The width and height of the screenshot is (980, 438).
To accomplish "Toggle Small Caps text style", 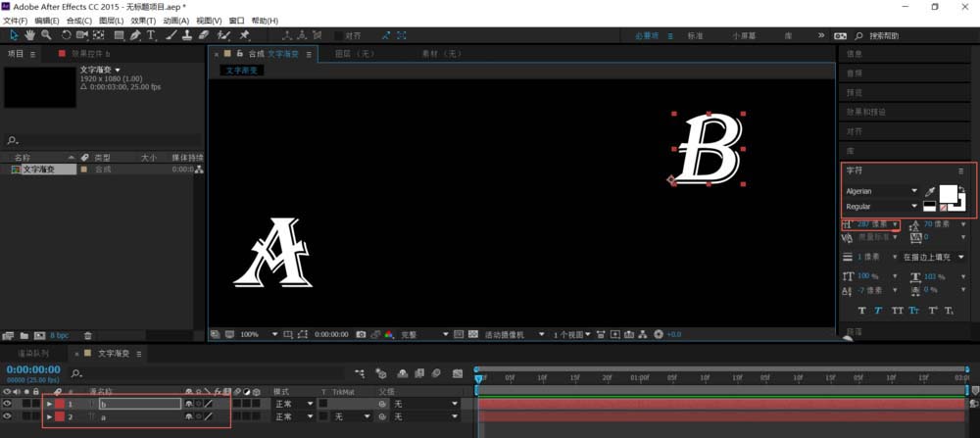I will tap(914, 311).
